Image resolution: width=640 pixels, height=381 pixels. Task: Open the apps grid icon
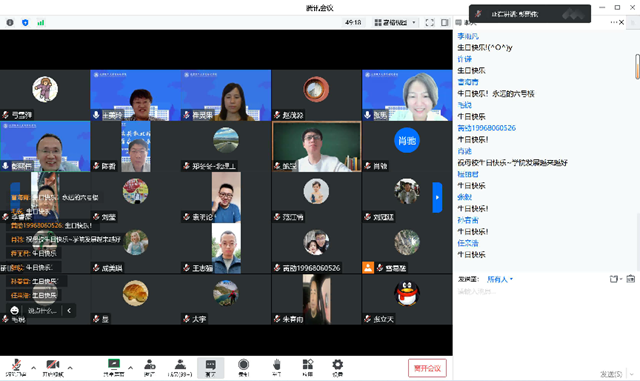tap(308, 368)
